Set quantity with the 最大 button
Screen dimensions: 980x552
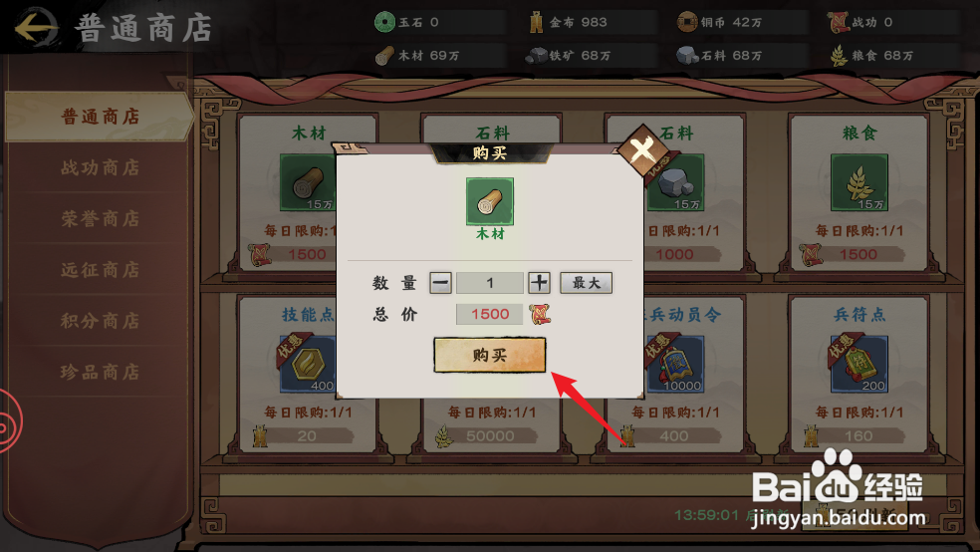586,283
